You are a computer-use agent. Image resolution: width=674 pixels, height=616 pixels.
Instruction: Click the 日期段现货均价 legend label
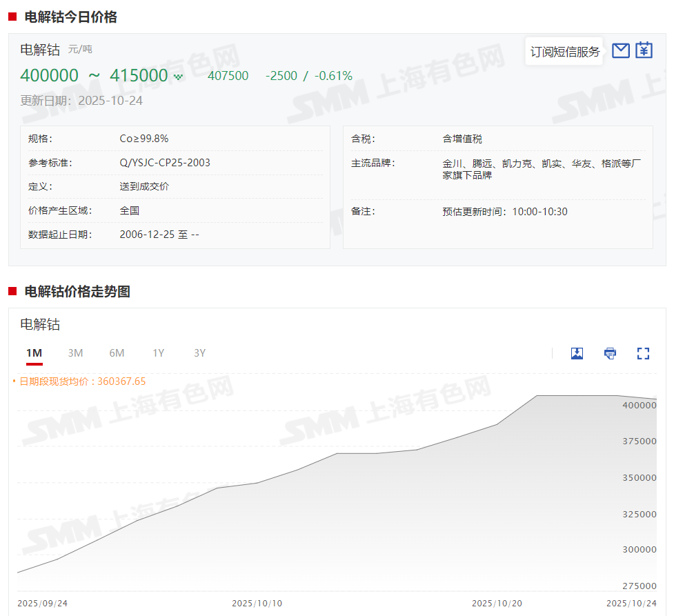81,381
